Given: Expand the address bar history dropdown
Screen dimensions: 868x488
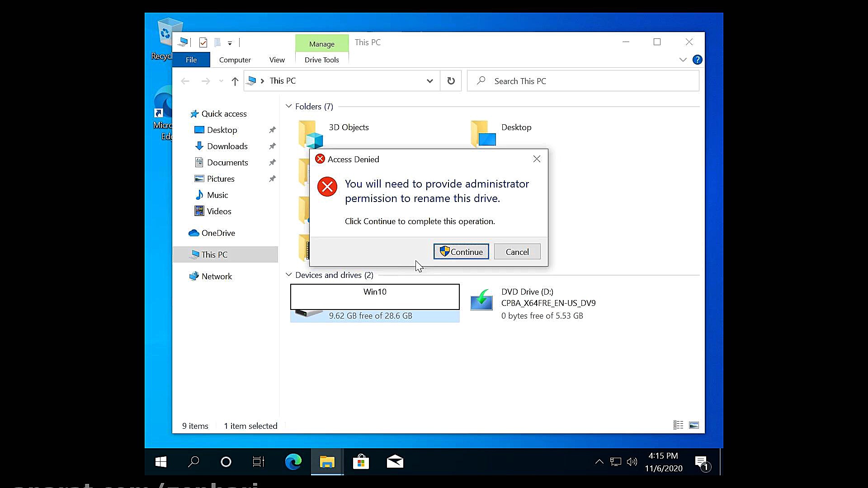Looking at the screenshot, I should (x=429, y=81).
